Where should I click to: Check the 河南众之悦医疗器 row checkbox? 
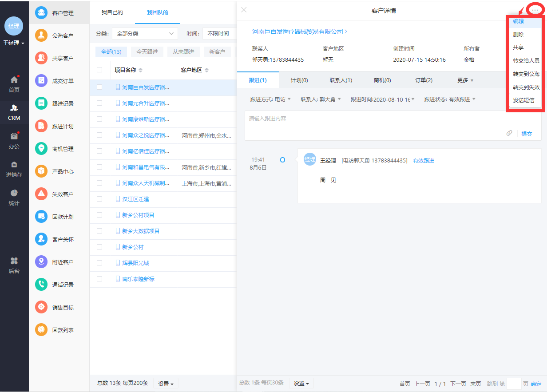point(99,135)
